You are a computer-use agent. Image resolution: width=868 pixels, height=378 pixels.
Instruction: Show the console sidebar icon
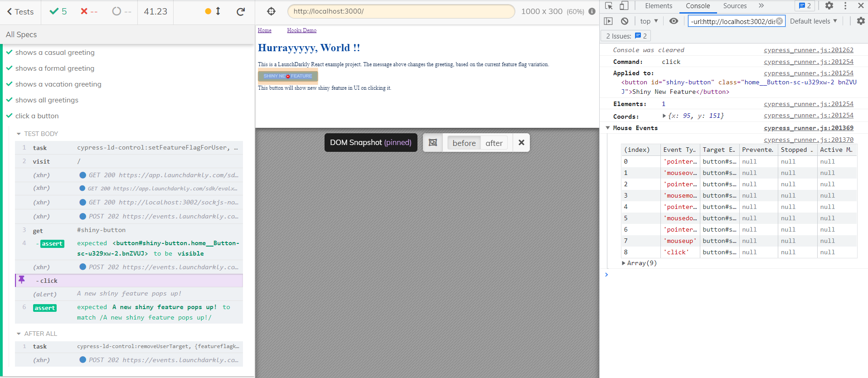[608, 21]
